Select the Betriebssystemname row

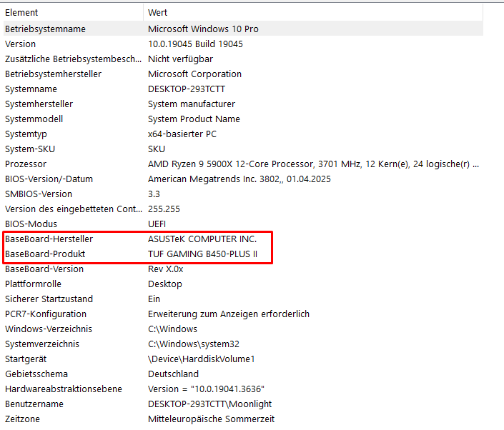click(45, 29)
